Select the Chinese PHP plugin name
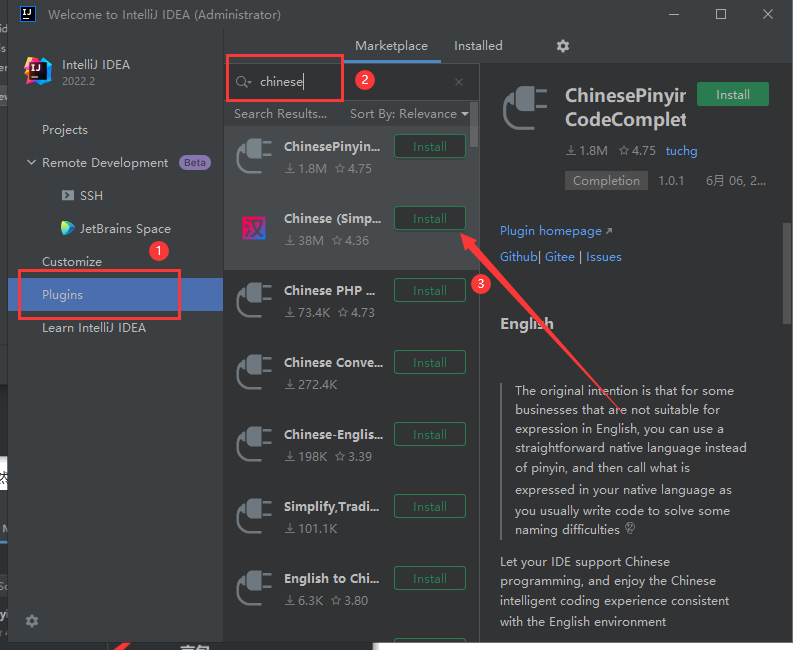Screen dimensions: 800x650 point(330,290)
